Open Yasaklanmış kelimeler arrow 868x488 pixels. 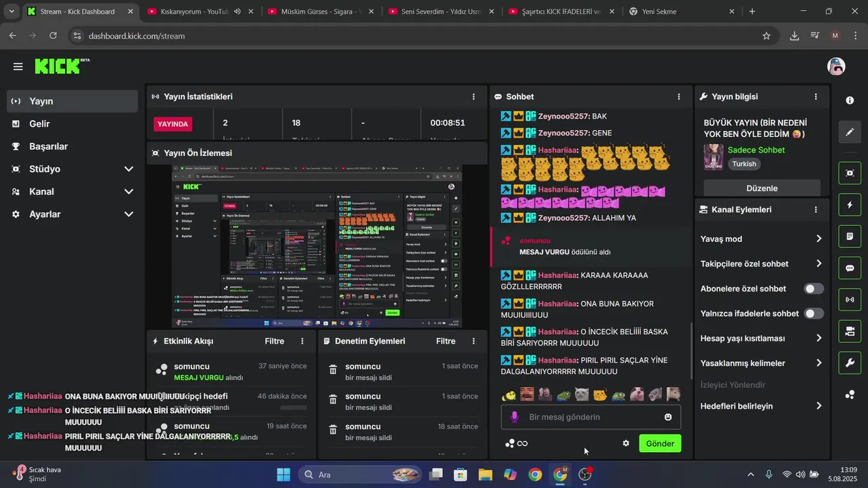click(x=818, y=363)
